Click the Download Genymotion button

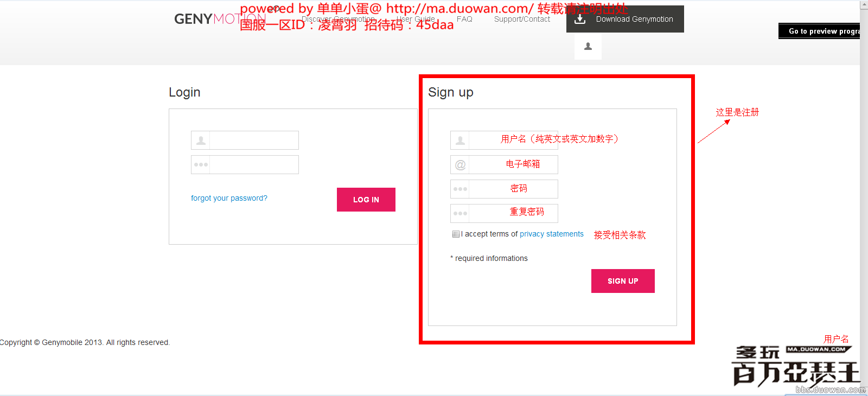625,19
